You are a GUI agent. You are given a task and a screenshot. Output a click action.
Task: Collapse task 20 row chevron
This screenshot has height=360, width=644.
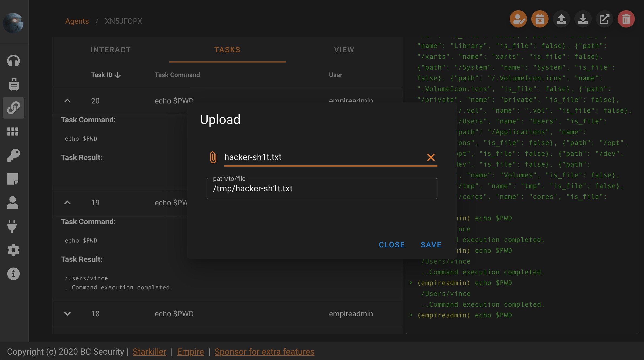[67, 101]
